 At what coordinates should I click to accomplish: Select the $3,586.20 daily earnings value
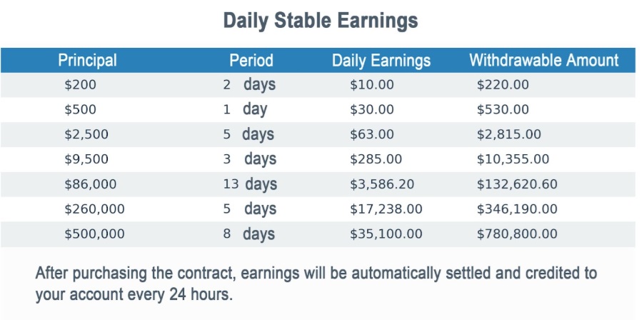click(381, 184)
